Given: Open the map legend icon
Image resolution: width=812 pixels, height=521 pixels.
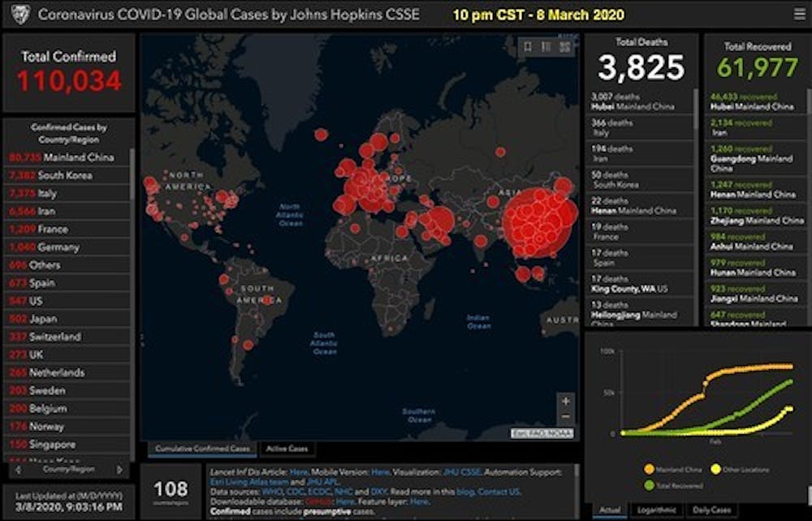Looking at the screenshot, I should click(546, 47).
